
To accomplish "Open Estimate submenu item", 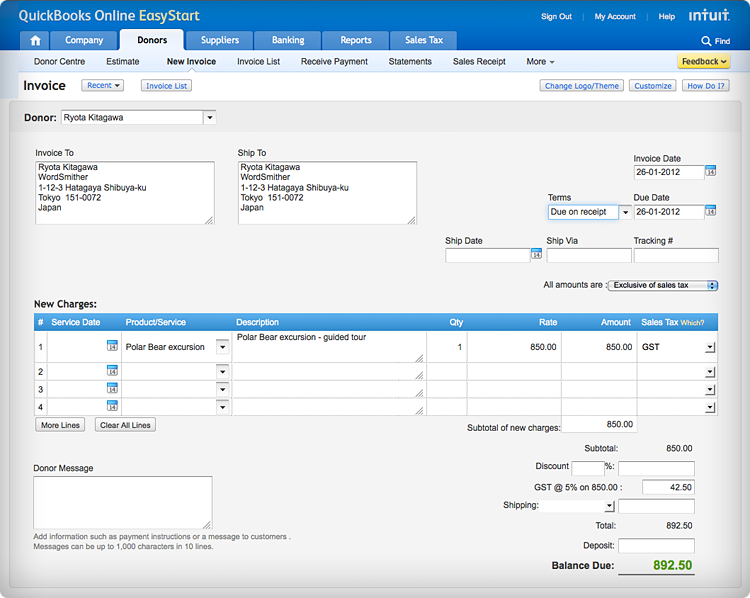I will coord(122,62).
